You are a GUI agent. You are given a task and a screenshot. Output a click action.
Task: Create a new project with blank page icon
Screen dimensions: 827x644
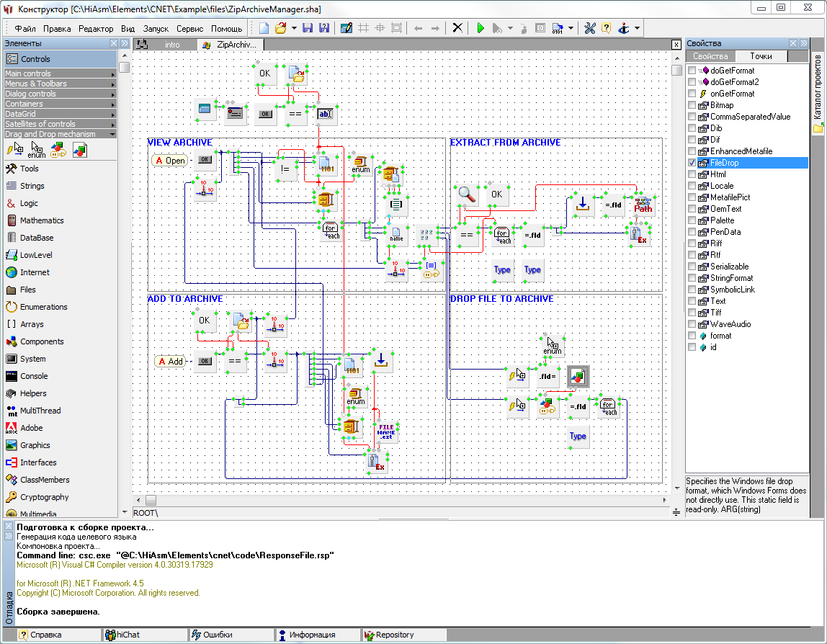[264, 28]
